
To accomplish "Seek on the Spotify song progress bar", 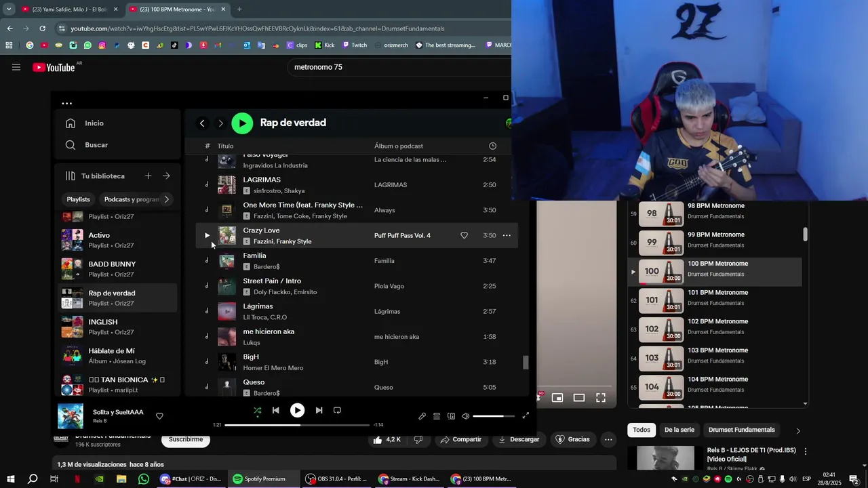I will tap(297, 425).
